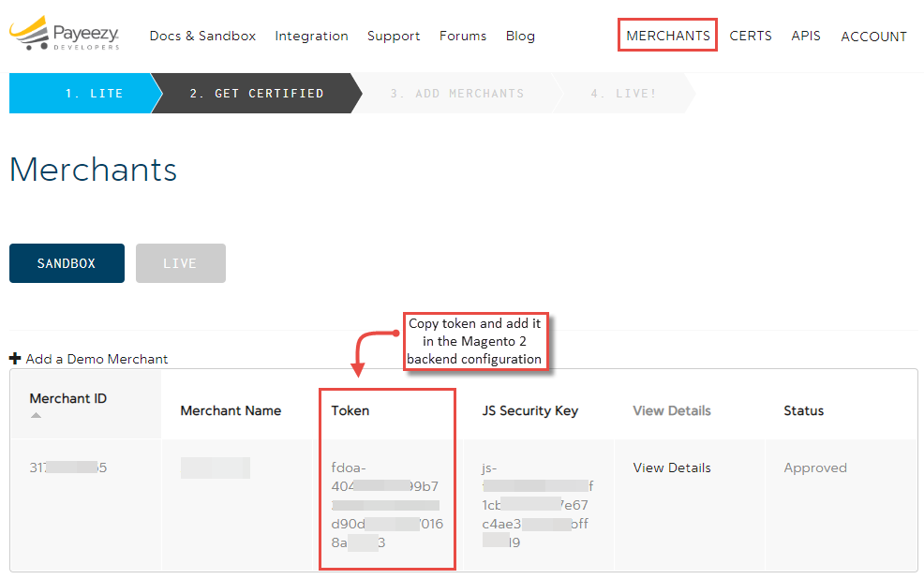Click the Status column header
Image resolution: width=924 pixels, height=579 pixels.
tap(803, 410)
